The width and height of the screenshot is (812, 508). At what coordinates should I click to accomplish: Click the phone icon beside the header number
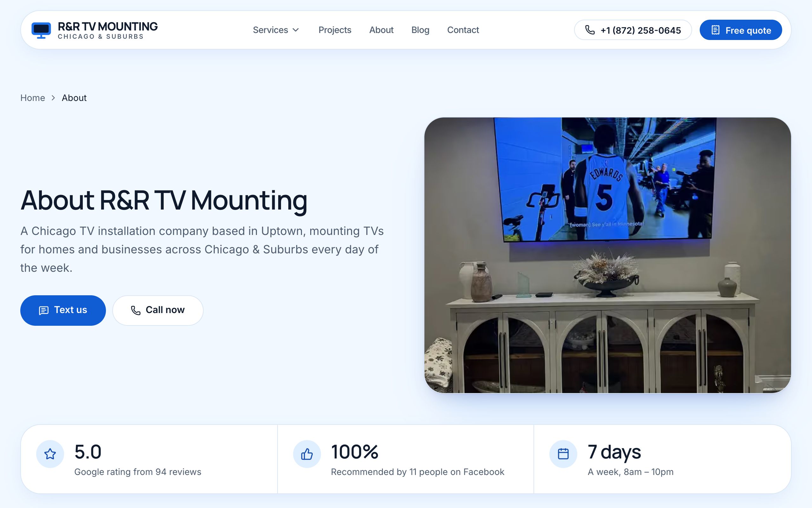pyautogui.click(x=590, y=30)
